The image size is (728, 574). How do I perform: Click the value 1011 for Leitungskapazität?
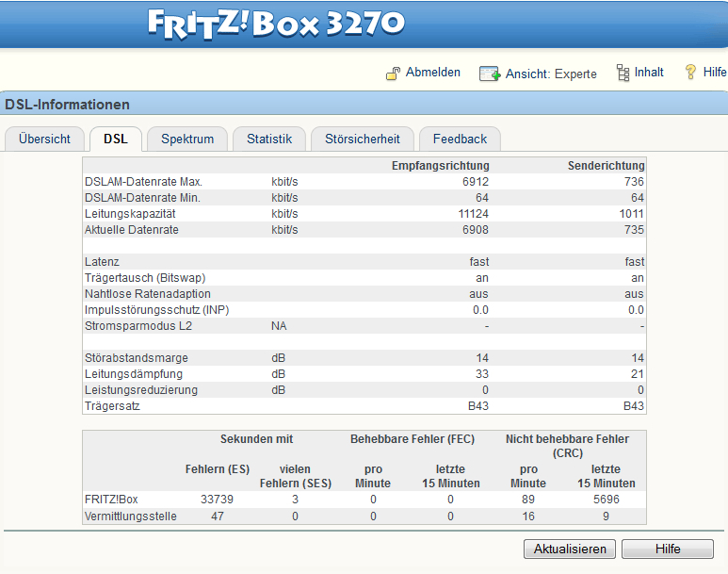click(631, 214)
